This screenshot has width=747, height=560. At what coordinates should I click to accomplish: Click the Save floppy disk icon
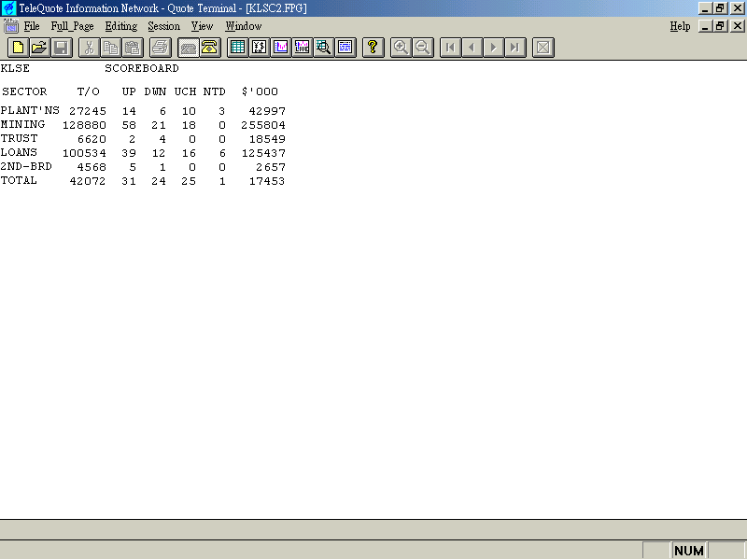[x=62, y=48]
